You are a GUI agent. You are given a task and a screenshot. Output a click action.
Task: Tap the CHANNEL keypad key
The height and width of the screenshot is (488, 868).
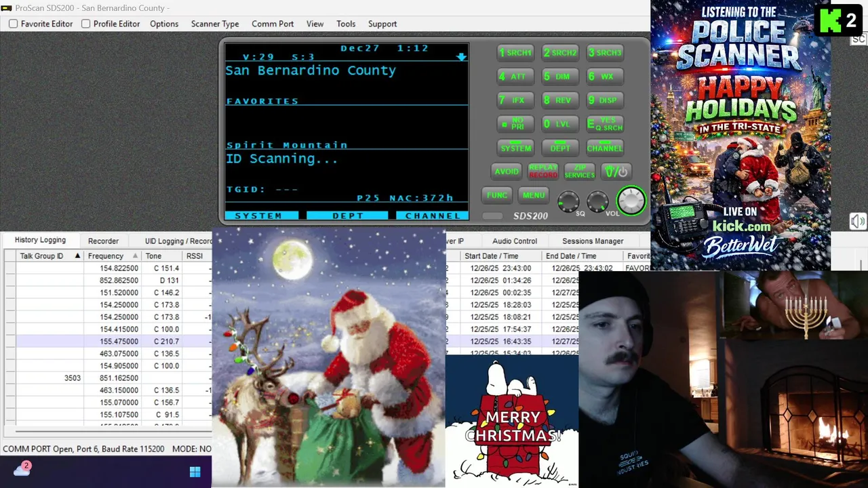click(605, 148)
